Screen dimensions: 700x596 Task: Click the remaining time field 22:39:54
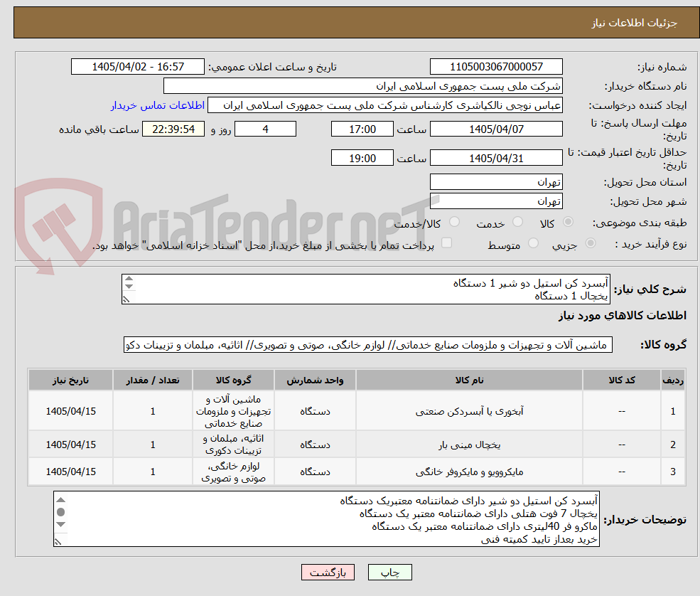pyautogui.click(x=173, y=129)
